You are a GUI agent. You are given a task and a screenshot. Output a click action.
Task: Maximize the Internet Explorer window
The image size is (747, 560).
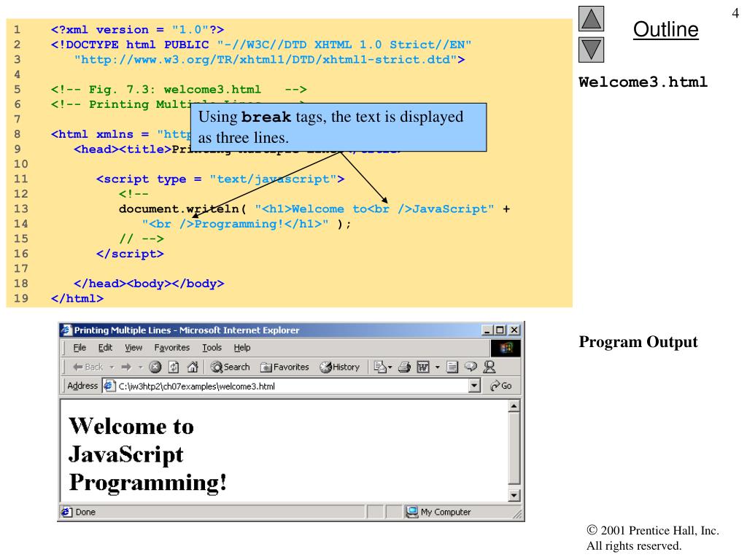point(500,330)
